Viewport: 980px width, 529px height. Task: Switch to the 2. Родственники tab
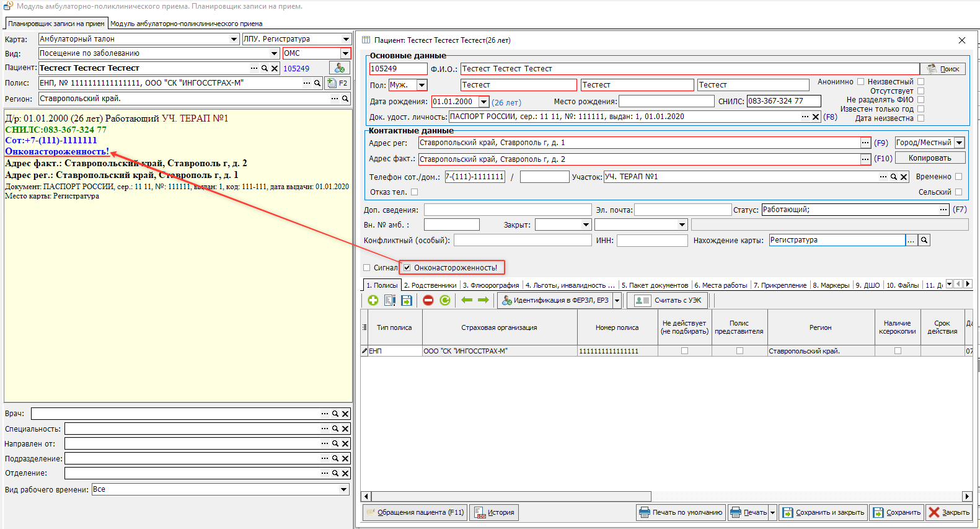point(430,285)
